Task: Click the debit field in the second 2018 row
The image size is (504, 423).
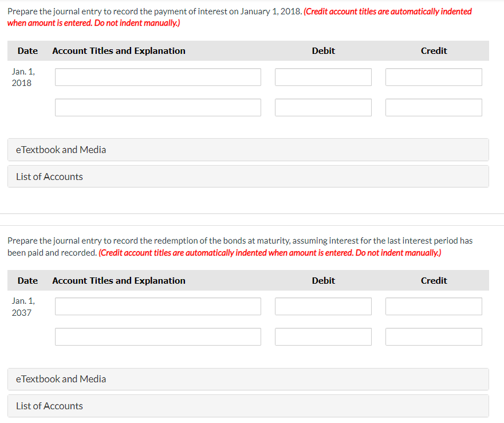Action: (323, 107)
